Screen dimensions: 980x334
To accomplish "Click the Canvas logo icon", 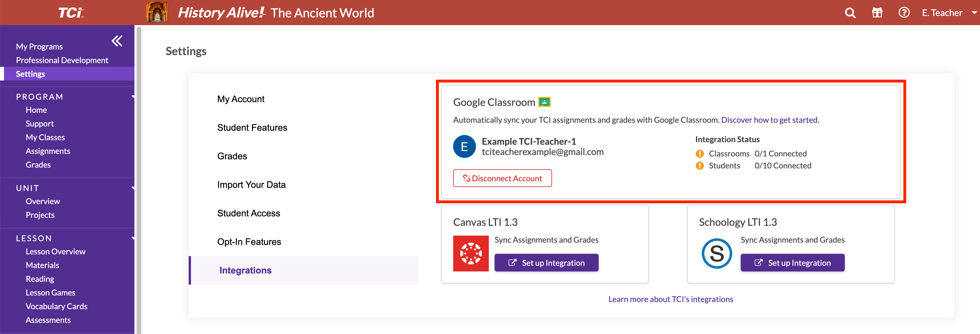I will 471,253.
